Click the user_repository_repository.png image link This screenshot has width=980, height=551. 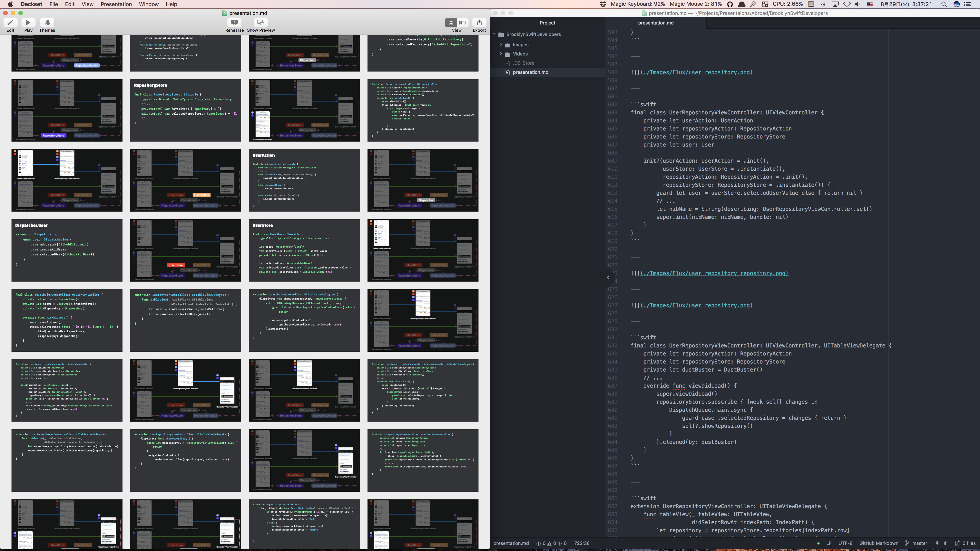(714, 273)
